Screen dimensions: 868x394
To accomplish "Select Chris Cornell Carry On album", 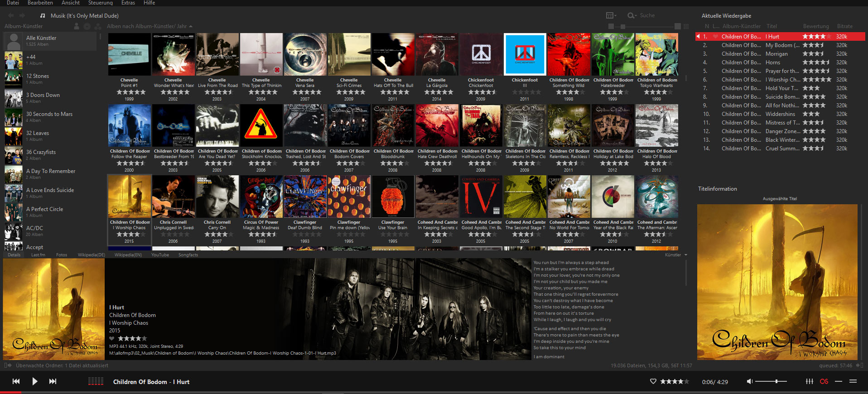I will tap(217, 197).
